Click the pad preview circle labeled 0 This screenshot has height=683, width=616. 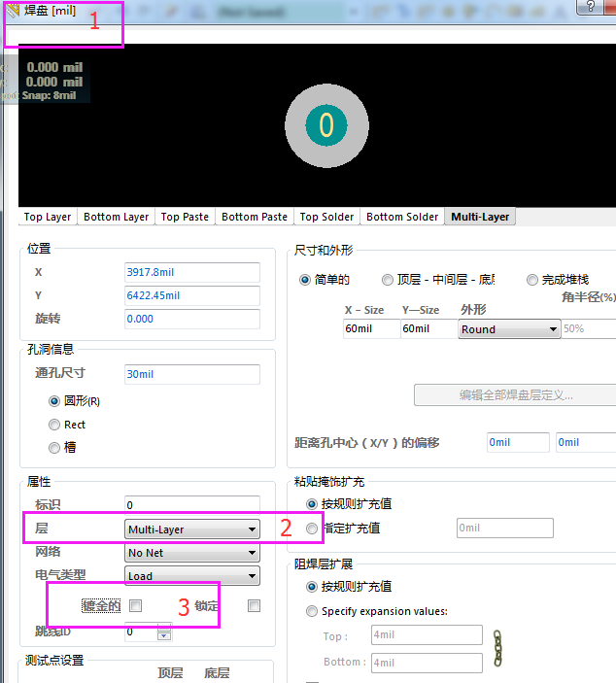click(326, 124)
